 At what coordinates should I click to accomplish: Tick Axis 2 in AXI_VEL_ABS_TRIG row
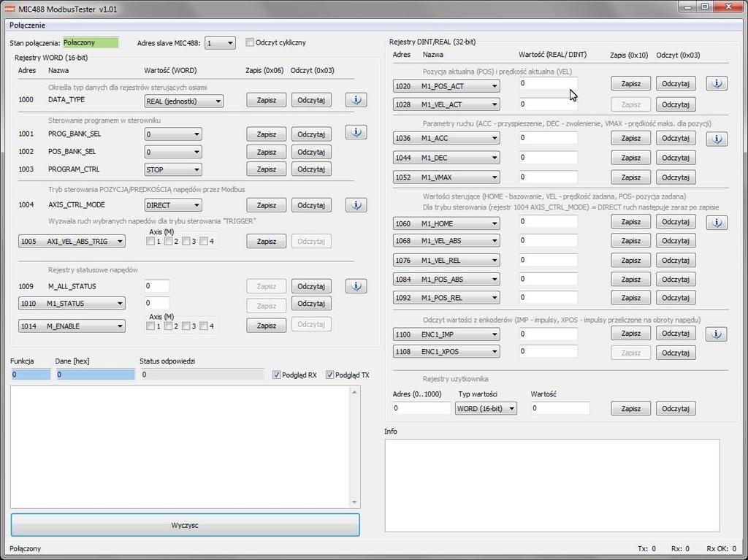click(169, 242)
